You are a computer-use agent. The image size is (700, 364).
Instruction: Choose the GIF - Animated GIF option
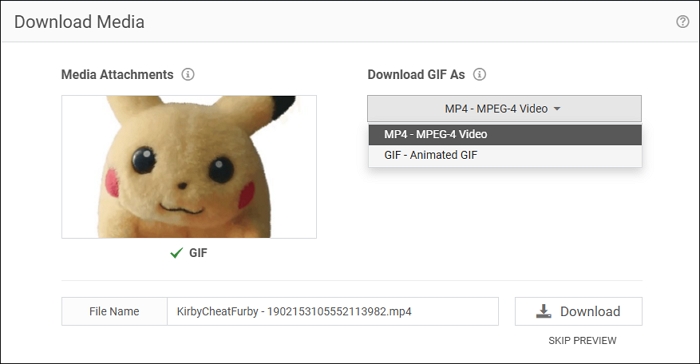[x=505, y=155]
